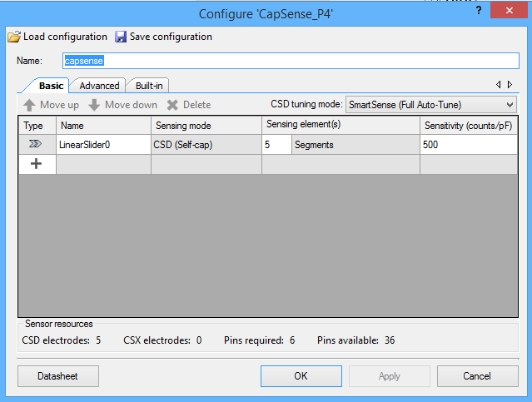Click the Load configuration folder icon
Screen dimensions: 532x402
(x=14, y=37)
